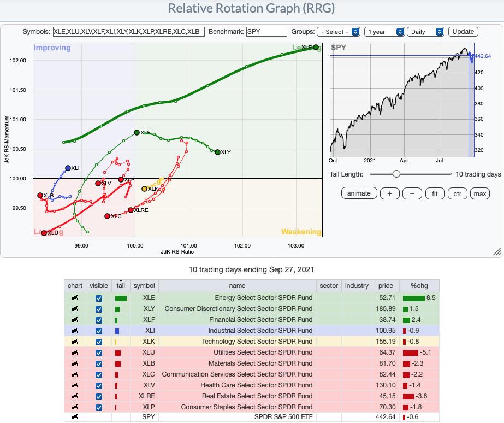Uncheck visibility for XLC
Viewport: 504px width, 423px height.
click(x=99, y=375)
